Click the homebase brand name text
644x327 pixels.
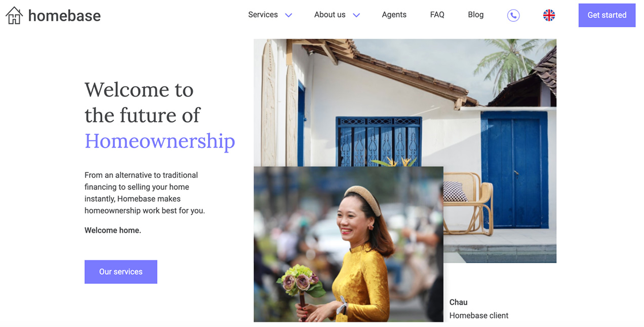[64, 16]
